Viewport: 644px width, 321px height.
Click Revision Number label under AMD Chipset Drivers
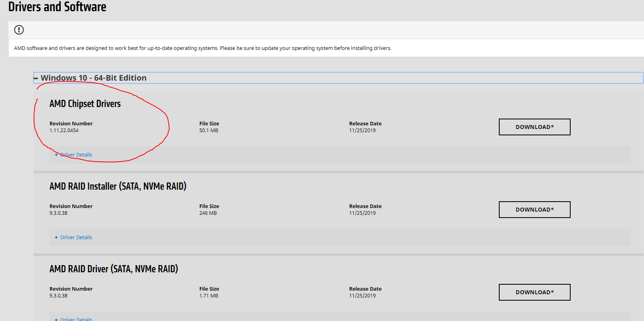pyautogui.click(x=71, y=124)
